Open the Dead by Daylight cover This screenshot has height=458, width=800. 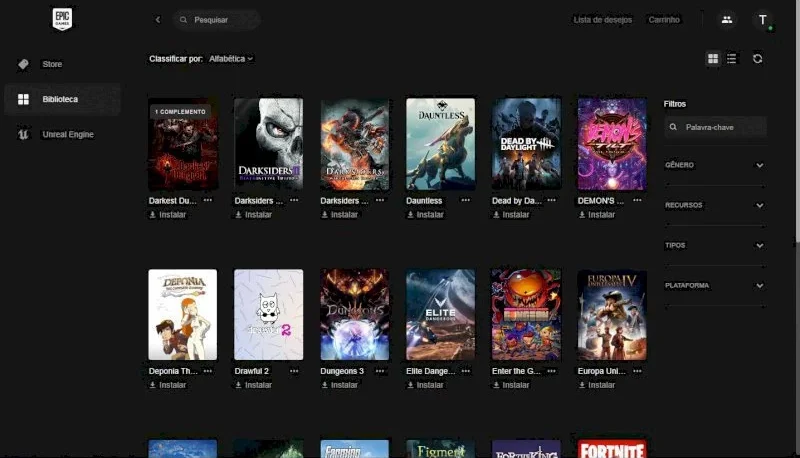pyautogui.click(x=526, y=144)
